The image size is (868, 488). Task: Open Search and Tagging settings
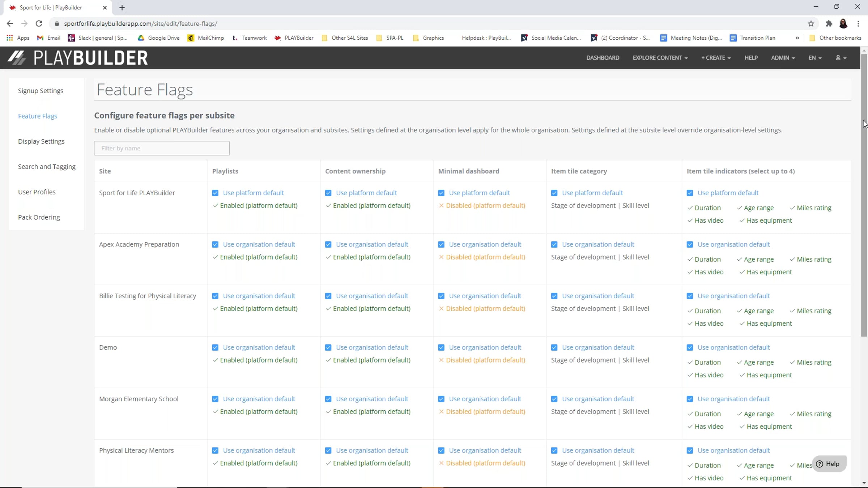pyautogui.click(x=47, y=167)
